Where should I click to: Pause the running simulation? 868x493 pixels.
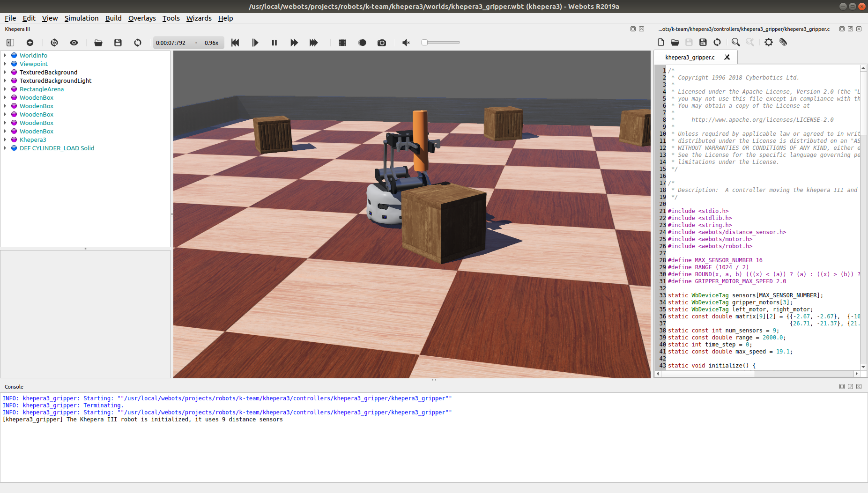point(274,43)
